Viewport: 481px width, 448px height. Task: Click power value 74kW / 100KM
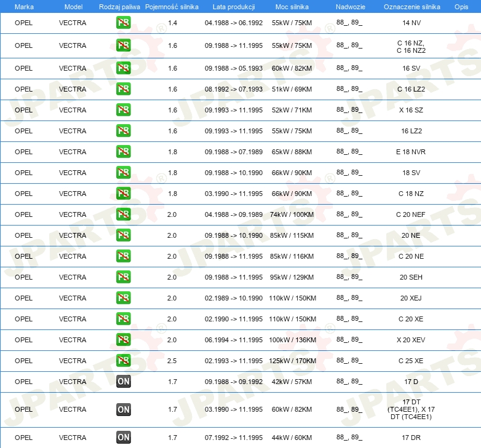pyautogui.click(x=292, y=214)
